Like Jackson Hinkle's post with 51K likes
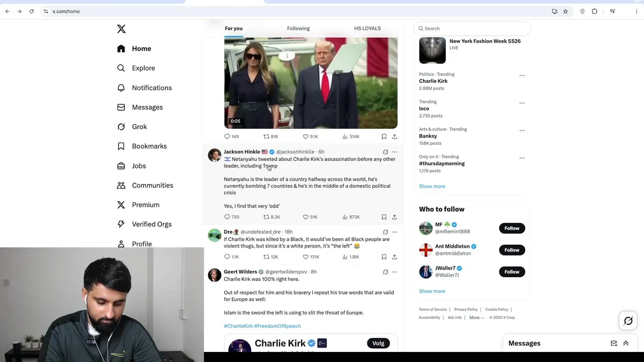This screenshot has width=644, height=362. pyautogui.click(x=310, y=217)
